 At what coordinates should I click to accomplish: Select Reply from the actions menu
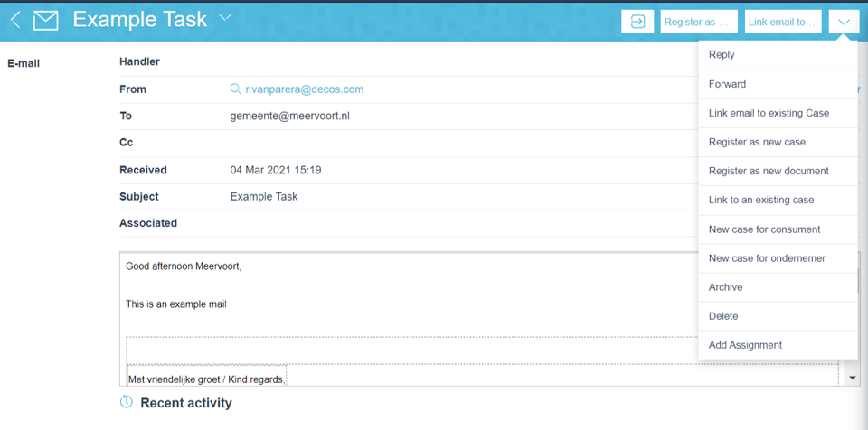click(722, 55)
